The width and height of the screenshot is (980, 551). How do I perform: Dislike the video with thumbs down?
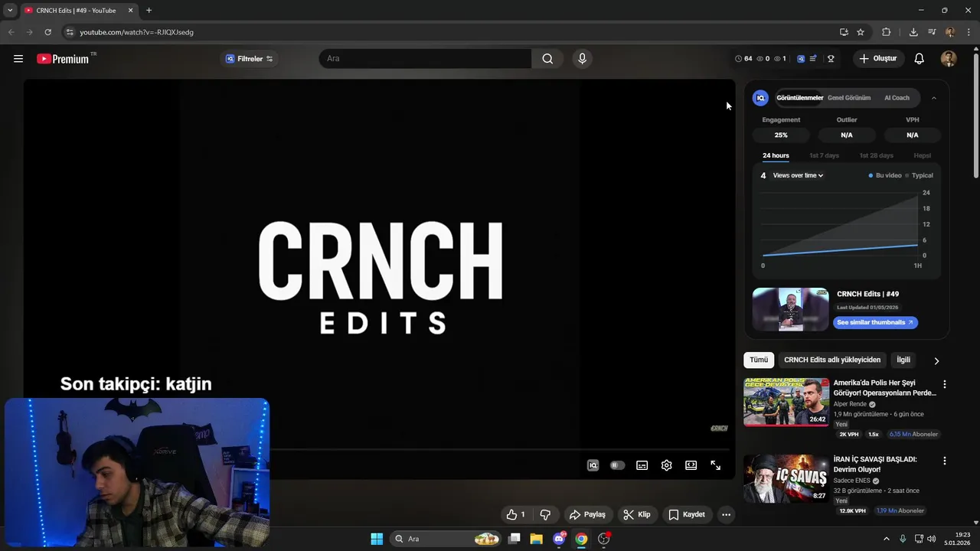(545, 514)
